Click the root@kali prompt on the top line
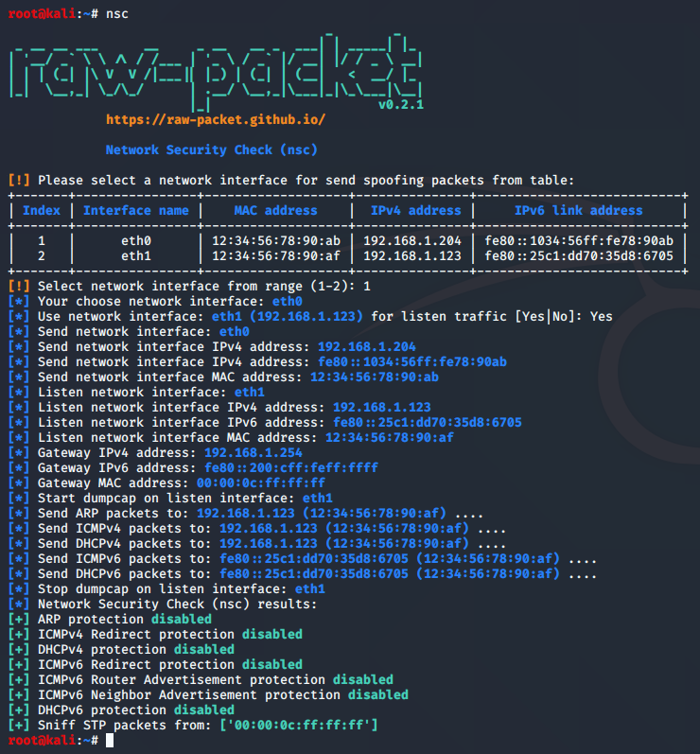 pos(53,14)
